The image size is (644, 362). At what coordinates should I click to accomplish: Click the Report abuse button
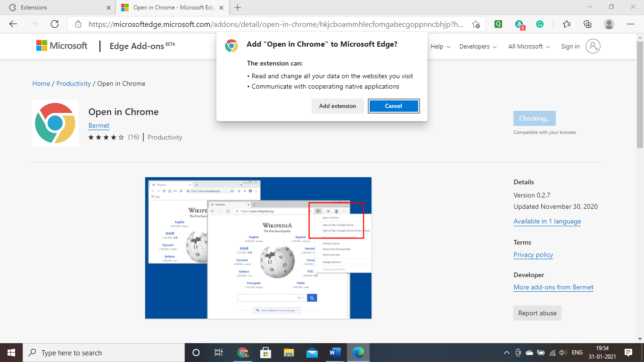click(537, 313)
